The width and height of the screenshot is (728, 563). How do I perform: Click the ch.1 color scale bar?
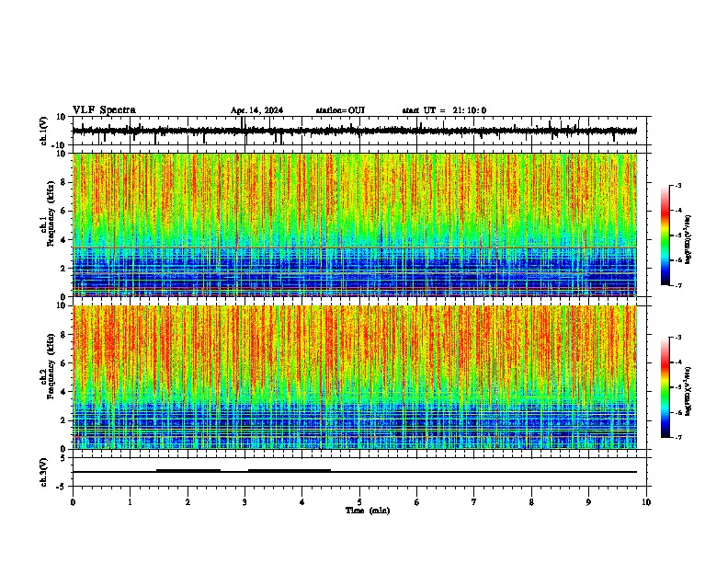tap(665, 236)
